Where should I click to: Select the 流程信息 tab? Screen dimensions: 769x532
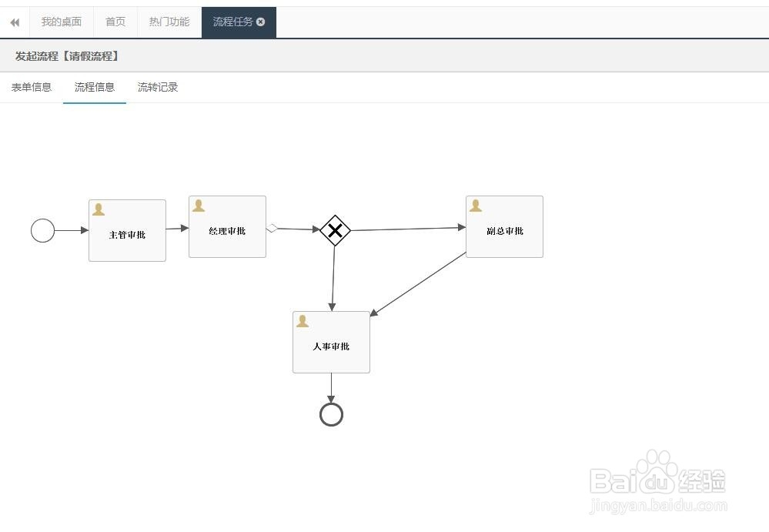[x=94, y=87]
